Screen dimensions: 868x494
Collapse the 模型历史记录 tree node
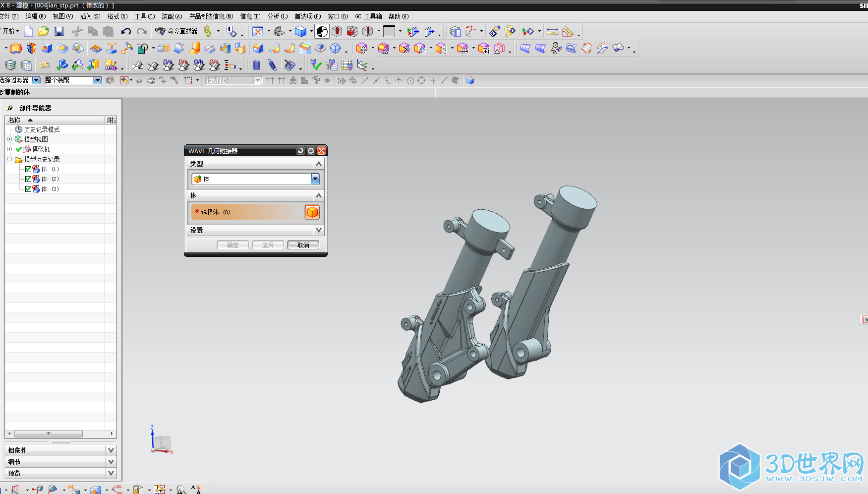coord(9,159)
